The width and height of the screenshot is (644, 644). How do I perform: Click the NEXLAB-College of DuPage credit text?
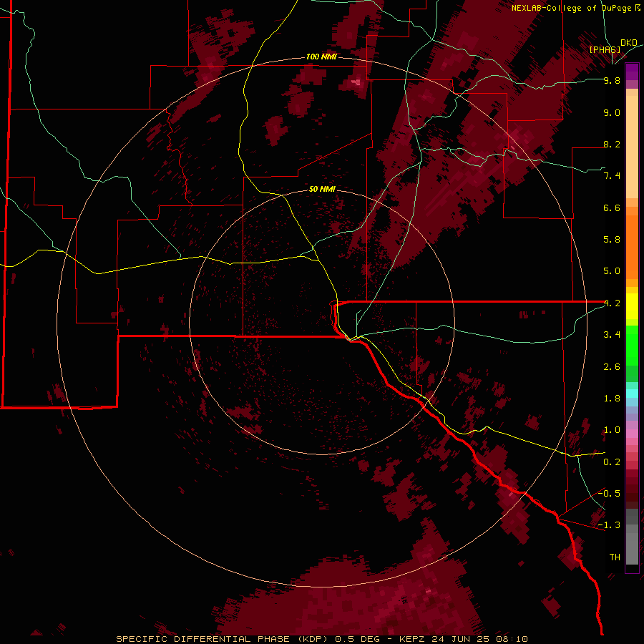tap(573, 8)
